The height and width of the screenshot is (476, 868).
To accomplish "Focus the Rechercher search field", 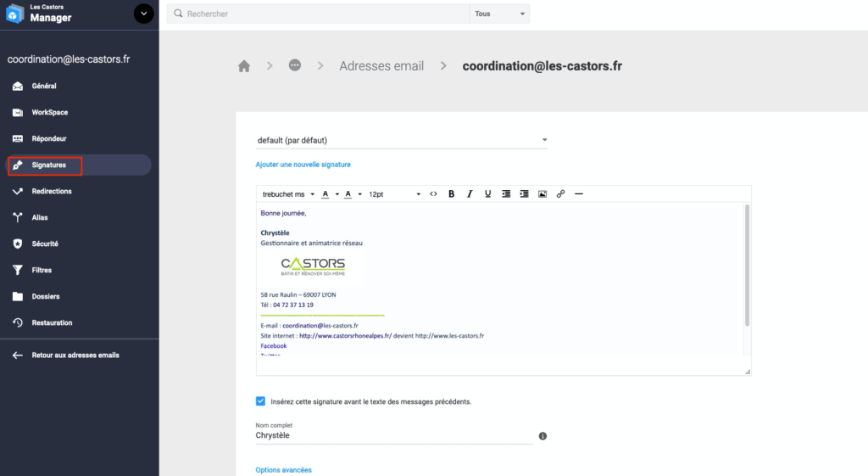I will 319,14.
